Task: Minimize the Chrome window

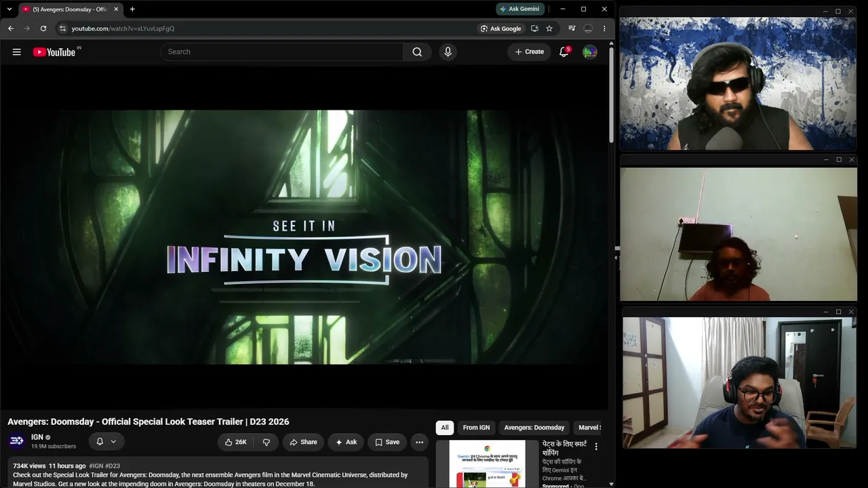Action: pos(563,9)
